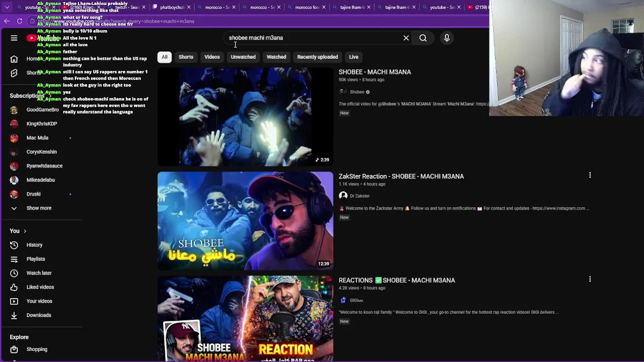Go back with the browser back arrow

pos(7,21)
